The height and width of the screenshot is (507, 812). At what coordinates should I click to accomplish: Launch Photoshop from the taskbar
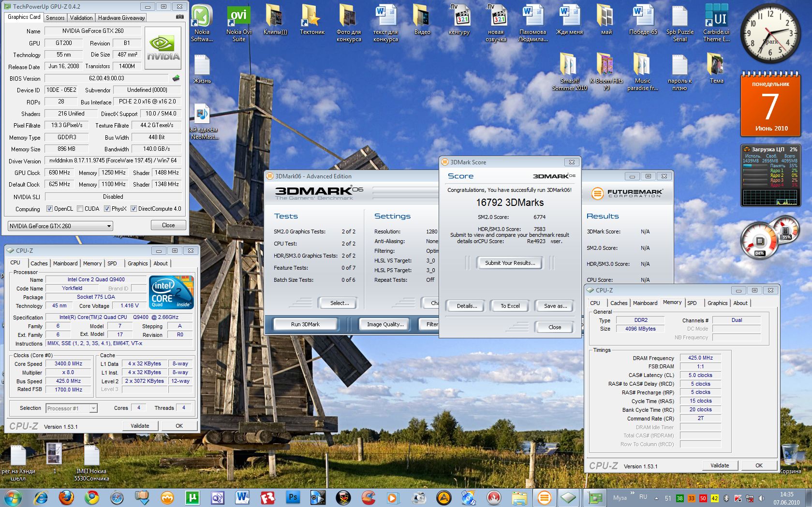pos(293,497)
